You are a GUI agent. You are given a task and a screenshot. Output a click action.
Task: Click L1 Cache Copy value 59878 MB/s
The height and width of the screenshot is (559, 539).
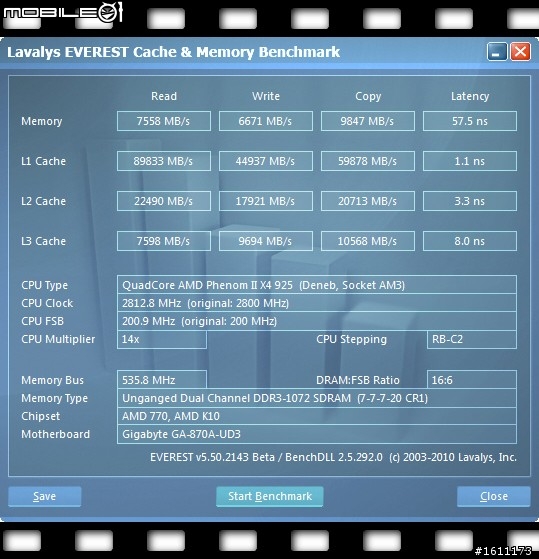click(x=368, y=161)
